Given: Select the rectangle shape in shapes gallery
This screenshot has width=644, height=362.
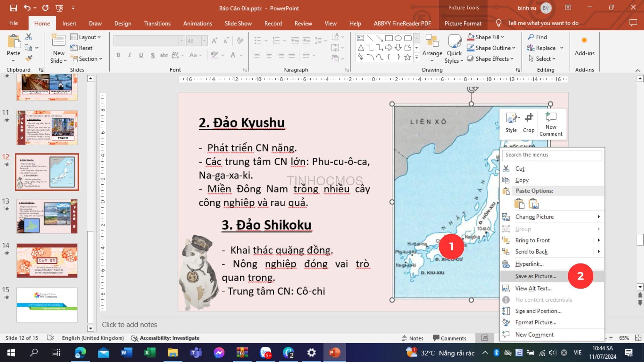Looking at the screenshot, I should [x=389, y=38].
